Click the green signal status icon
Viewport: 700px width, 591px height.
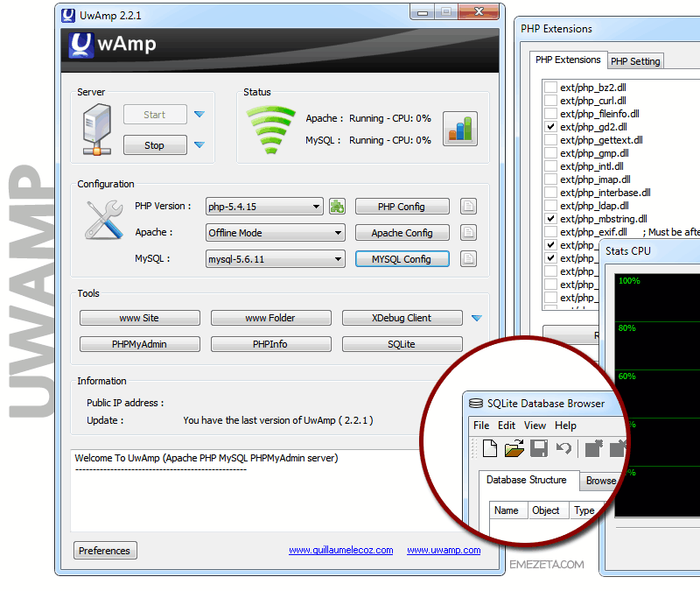point(270,130)
